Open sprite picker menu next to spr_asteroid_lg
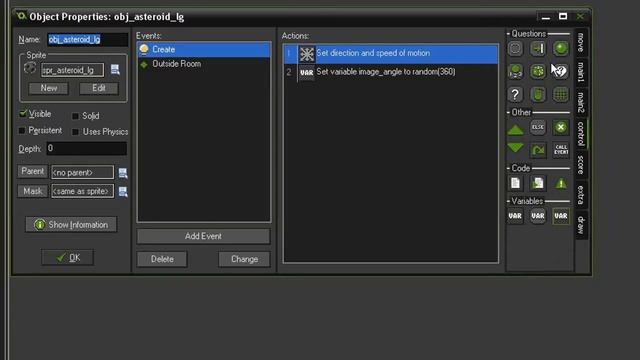Viewport: 640px width, 360px height. pos(115,70)
